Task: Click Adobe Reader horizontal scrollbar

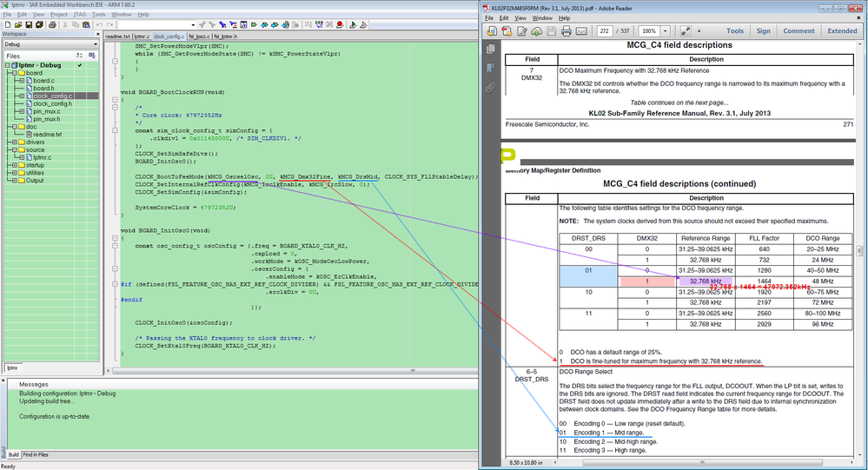Action: [x=701, y=462]
